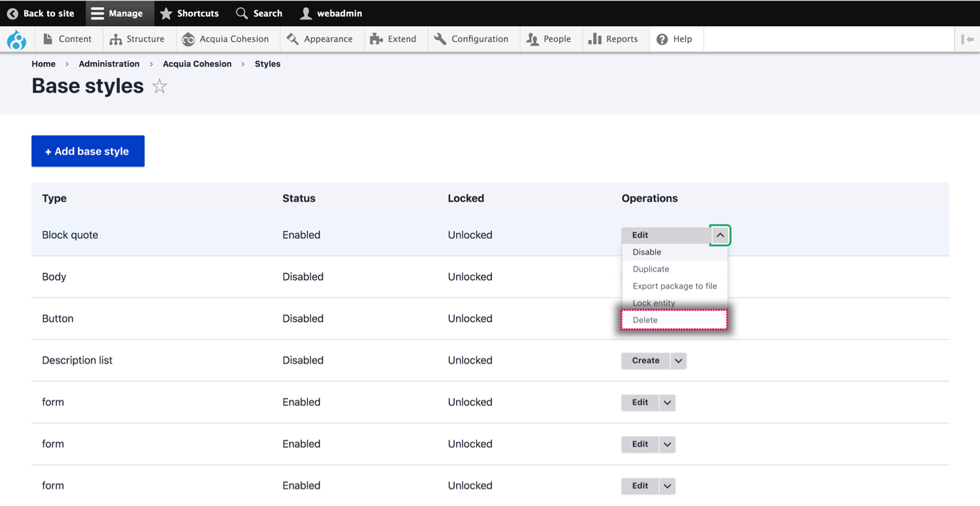
Task: Add Base styles to shortcuts via star
Action: pyautogui.click(x=159, y=86)
